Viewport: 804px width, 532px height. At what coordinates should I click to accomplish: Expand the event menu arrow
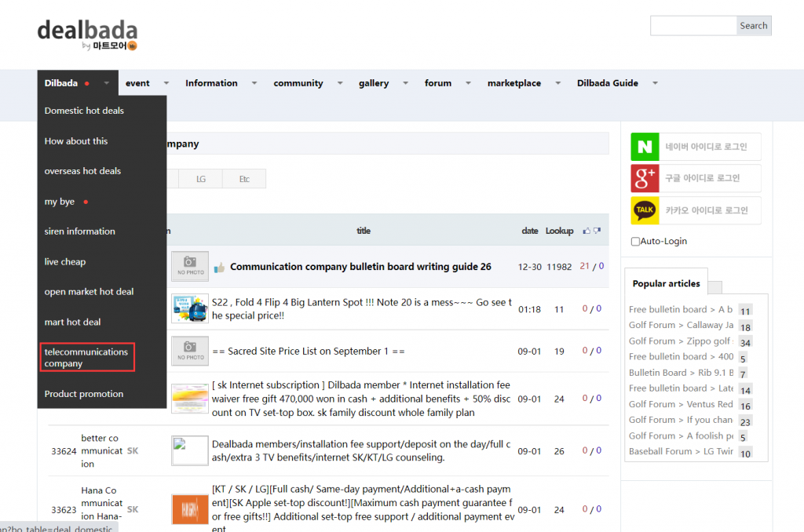(166, 83)
